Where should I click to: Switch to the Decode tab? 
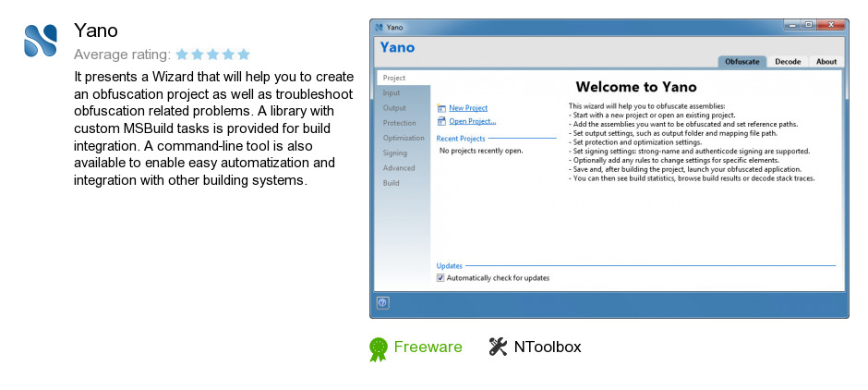788,62
